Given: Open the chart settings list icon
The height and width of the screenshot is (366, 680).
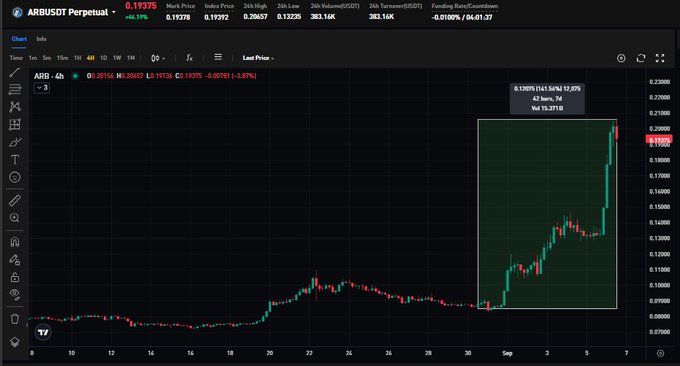Looking at the screenshot, I should (x=218, y=57).
